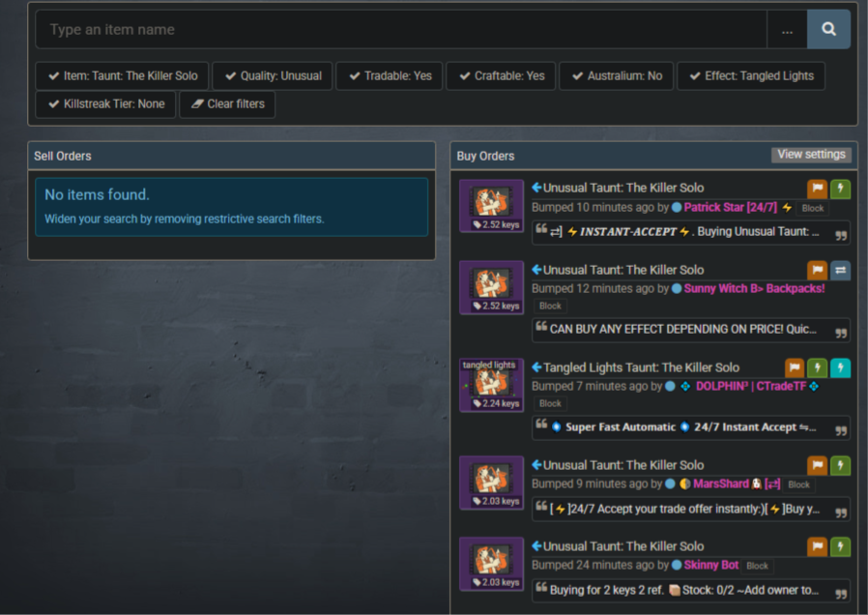Remove the Quality: Unusual filter
The image size is (868, 615).
pos(273,75)
